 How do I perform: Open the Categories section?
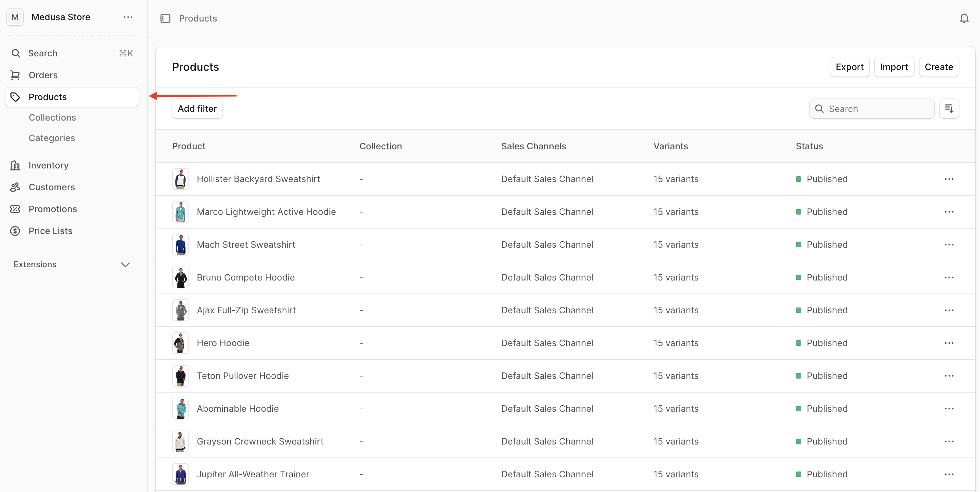(52, 138)
